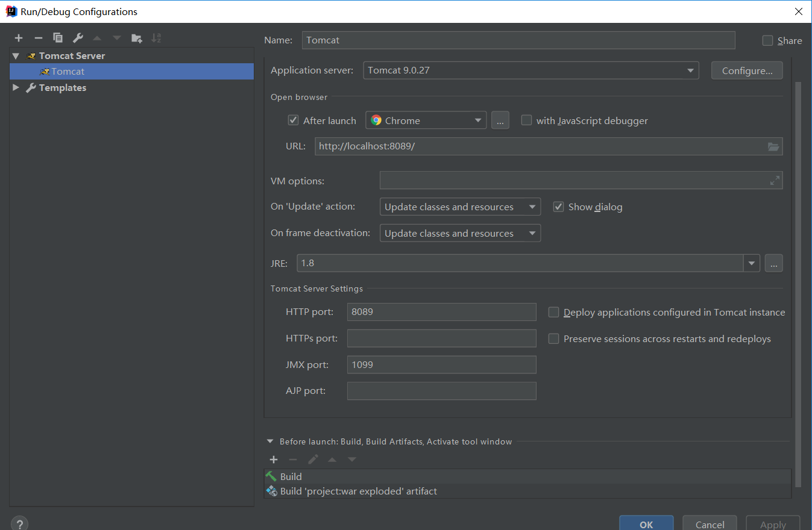Click the Tomcat Server group icon
The height and width of the screenshot is (530, 812).
click(31, 56)
